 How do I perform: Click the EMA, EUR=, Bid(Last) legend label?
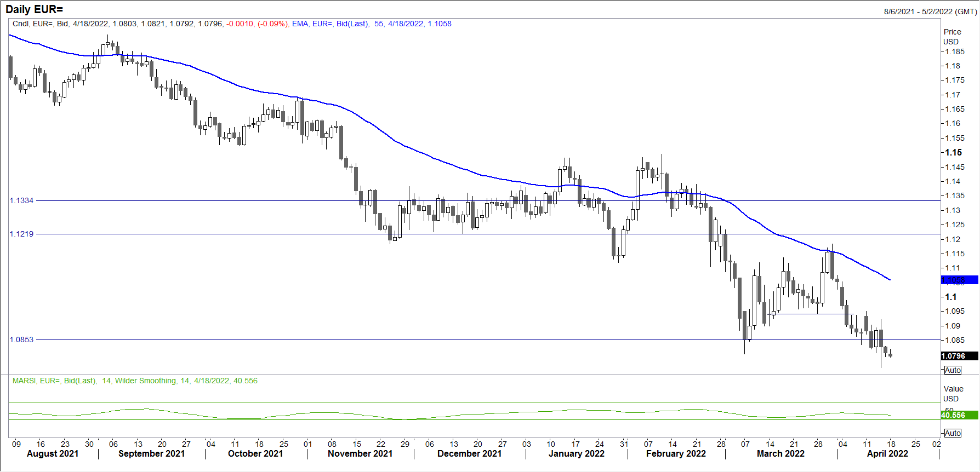[x=330, y=24]
